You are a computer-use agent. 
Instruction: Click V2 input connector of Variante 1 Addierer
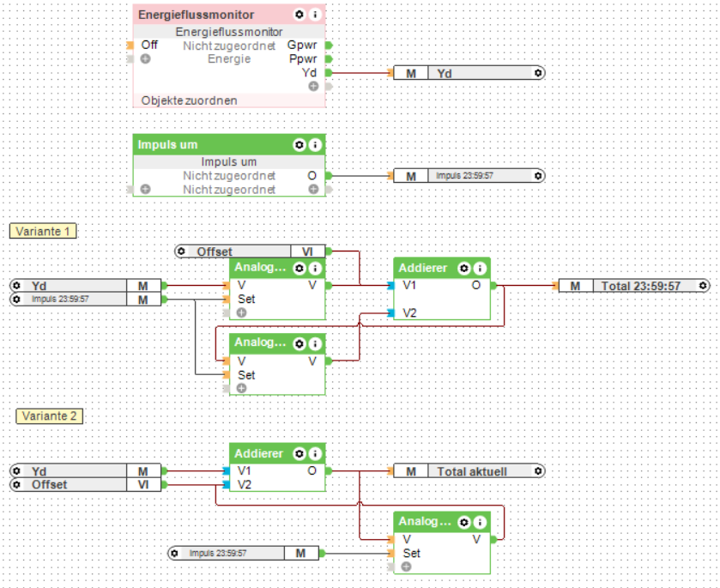pos(390,313)
